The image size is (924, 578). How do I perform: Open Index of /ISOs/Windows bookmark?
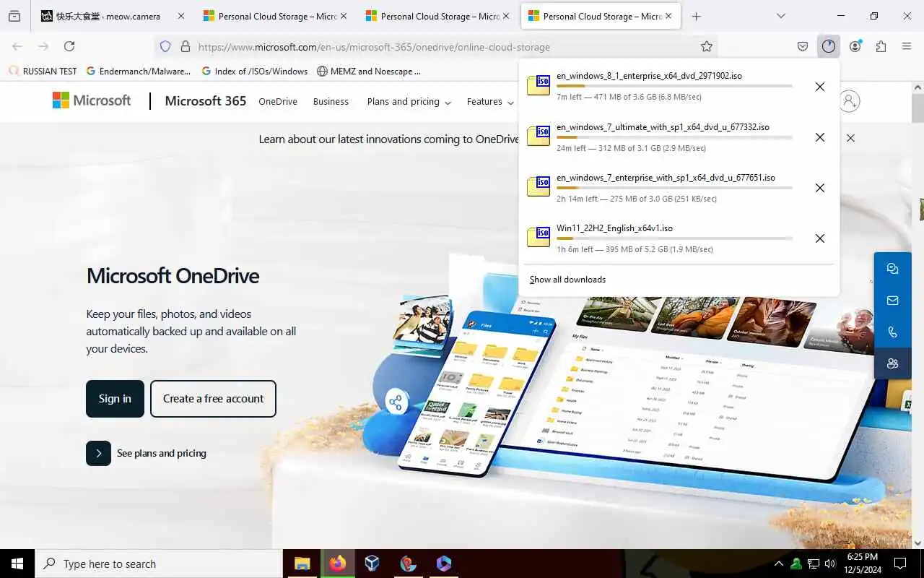tap(255, 72)
